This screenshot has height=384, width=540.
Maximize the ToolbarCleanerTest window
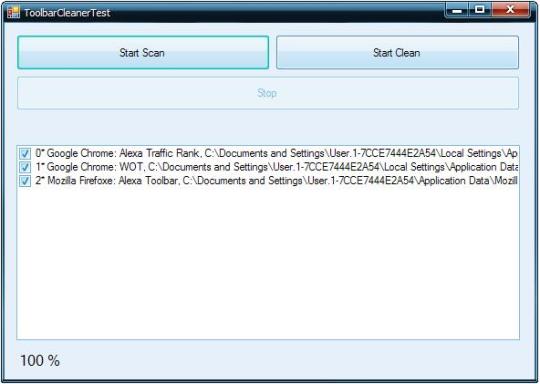(x=480, y=10)
